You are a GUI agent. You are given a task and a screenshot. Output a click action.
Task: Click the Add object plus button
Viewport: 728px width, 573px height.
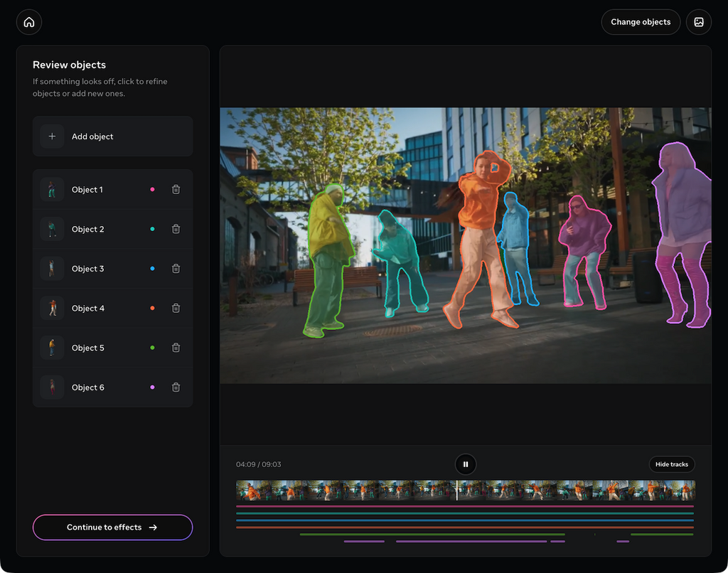point(52,136)
